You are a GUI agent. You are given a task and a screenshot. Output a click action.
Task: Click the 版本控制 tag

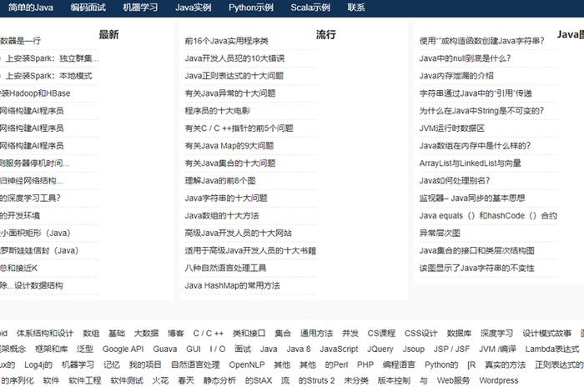(394, 380)
